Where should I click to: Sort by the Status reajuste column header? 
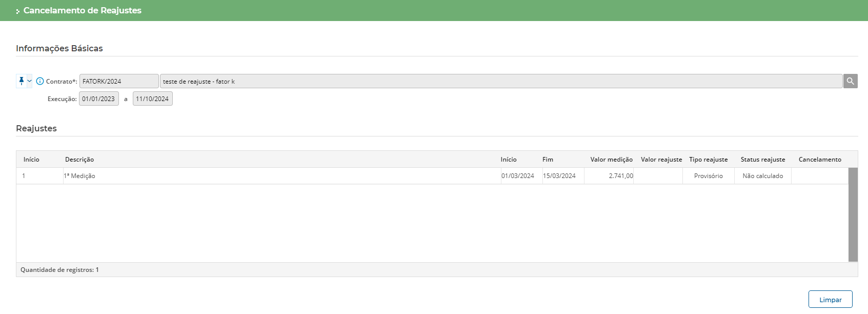point(762,160)
